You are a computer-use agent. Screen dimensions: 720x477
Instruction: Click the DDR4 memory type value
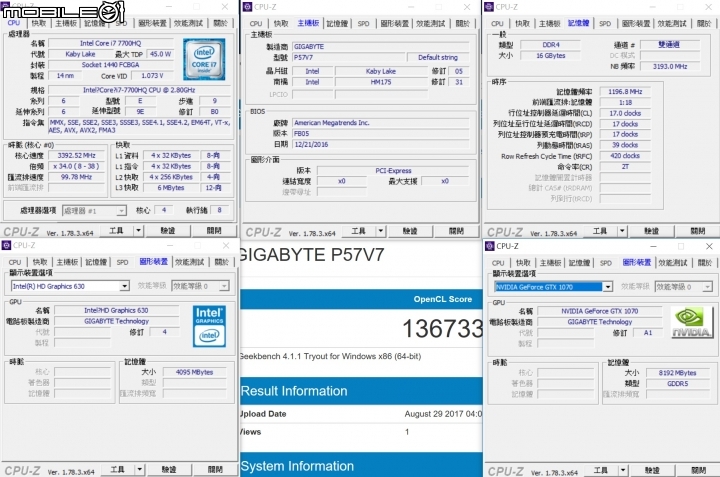[551, 45]
